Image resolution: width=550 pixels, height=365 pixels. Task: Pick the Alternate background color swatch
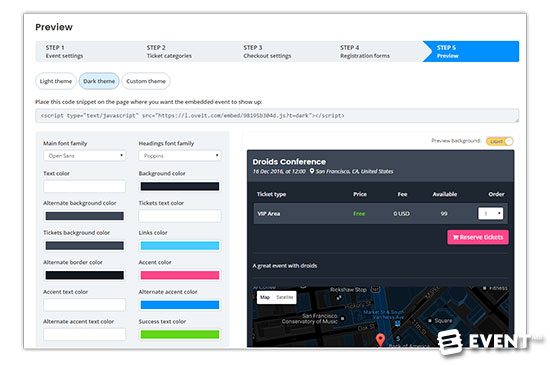click(85, 216)
